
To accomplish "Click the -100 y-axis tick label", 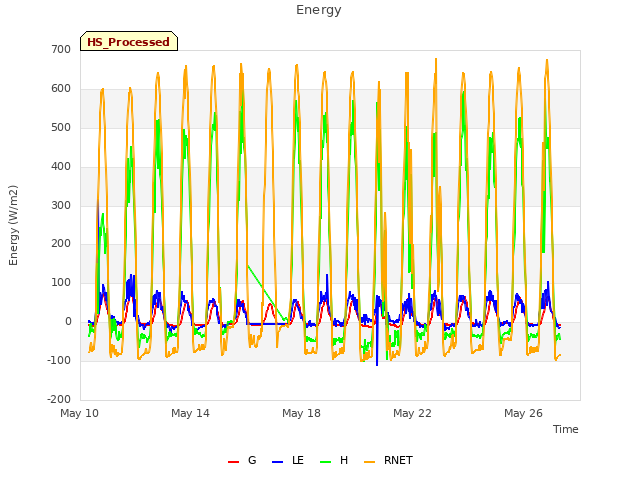I will tap(59, 360).
